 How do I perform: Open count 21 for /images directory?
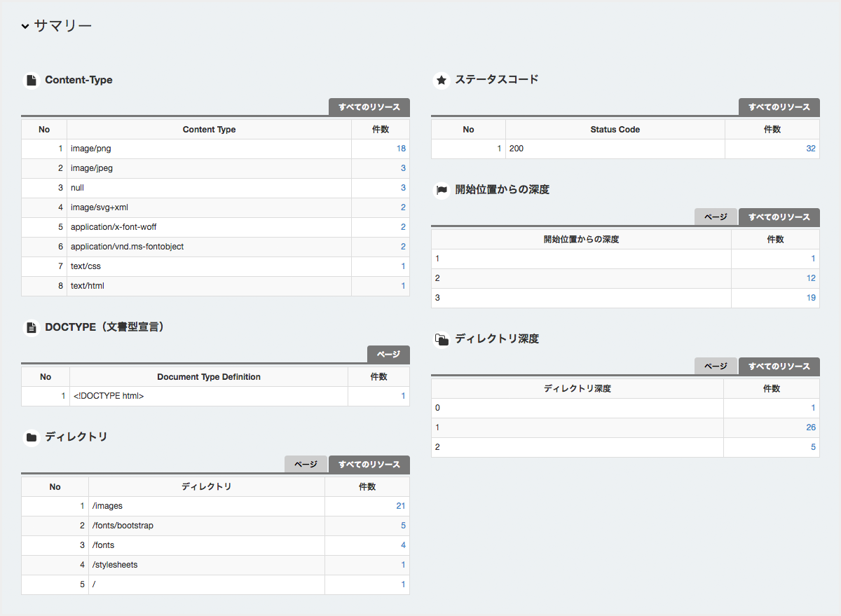coord(401,506)
